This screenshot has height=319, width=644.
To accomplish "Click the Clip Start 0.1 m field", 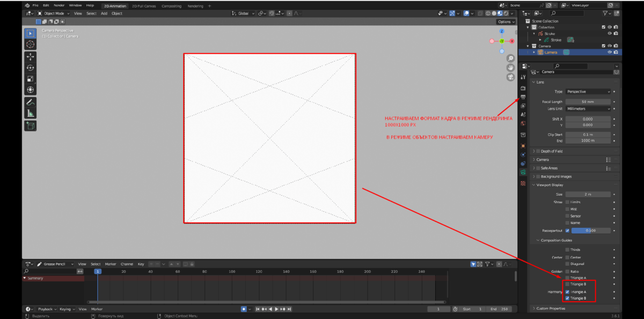I will click(x=588, y=135).
